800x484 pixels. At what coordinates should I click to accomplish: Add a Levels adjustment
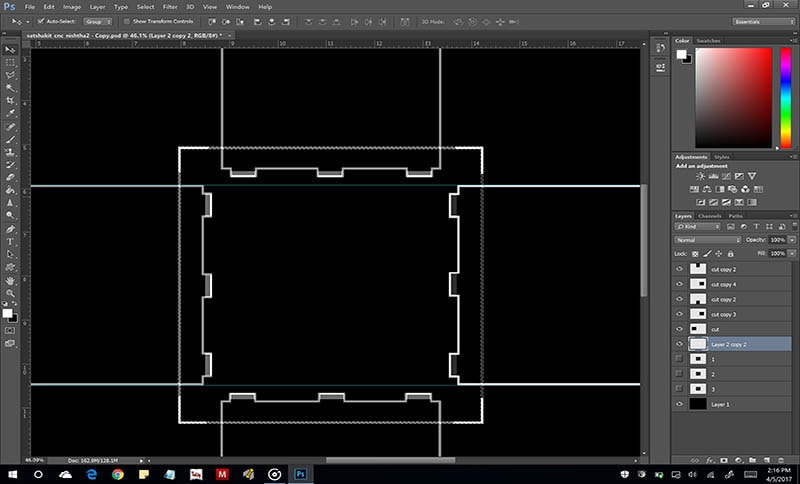[x=713, y=176]
